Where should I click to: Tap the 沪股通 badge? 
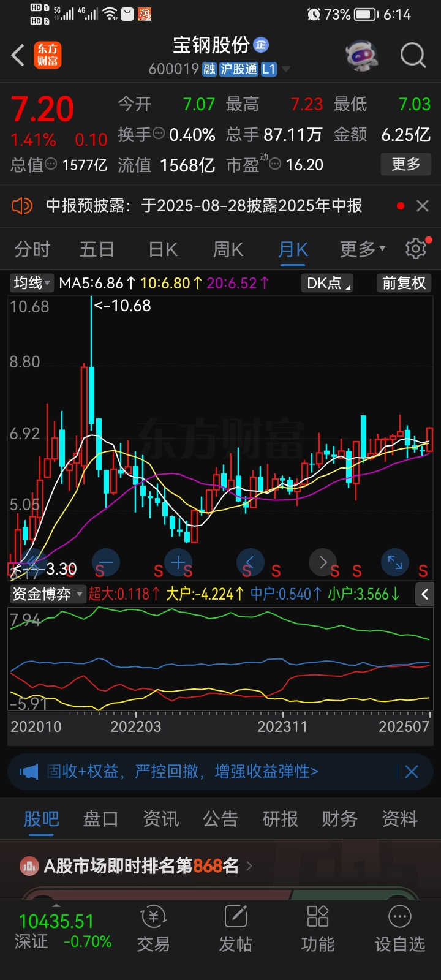tap(238, 69)
